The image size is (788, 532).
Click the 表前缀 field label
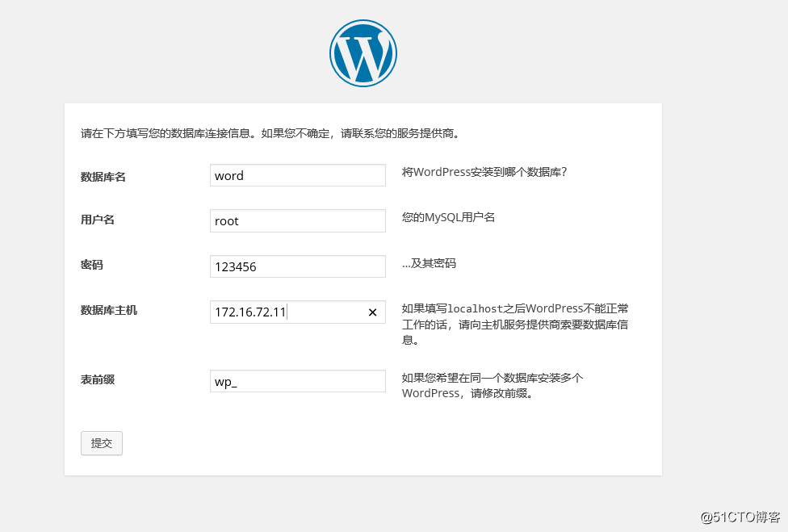98,379
